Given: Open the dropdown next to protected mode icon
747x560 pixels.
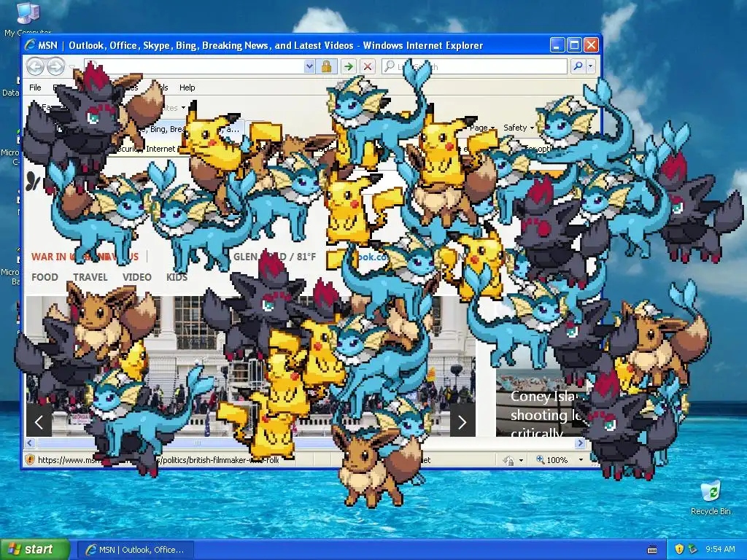Looking at the screenshot, I should pyautogui.click(x=521, y=460).
